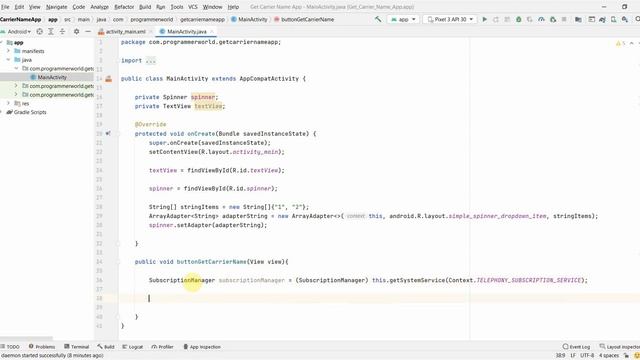Click the read-only lock icon in status bar
Viewport: 640px width, 360px height.
coord(627,356)
